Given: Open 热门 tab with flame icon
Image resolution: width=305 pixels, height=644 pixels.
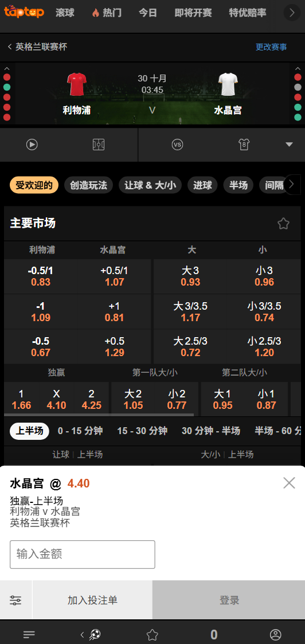Looking at the screenshot, I should tap(106, 13).
